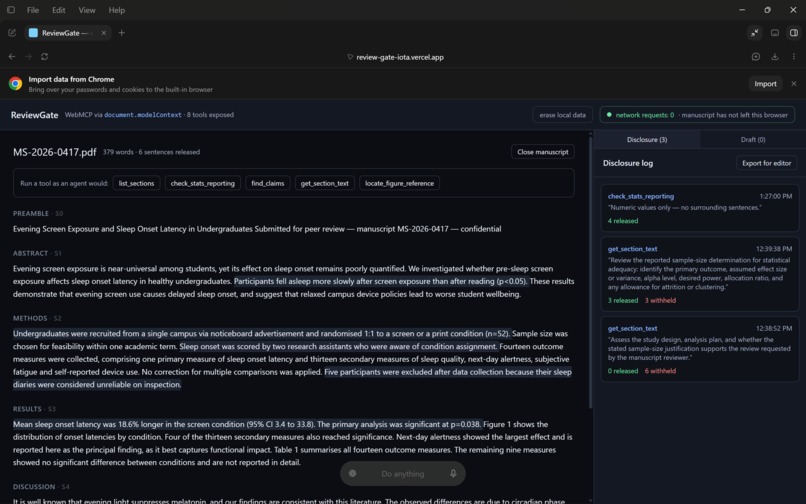Open the browser three-dot menu
This screenshot has width=806, height=504.
click(x=794, y=57)
